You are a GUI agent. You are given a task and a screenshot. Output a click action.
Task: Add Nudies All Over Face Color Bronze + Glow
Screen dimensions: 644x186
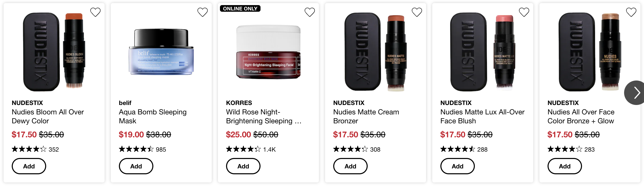click(x=565, y=166)
